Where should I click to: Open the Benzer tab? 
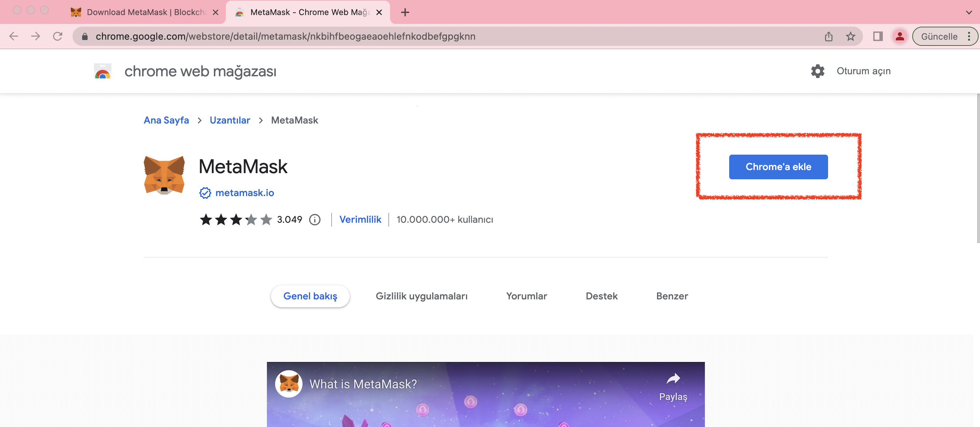tap(672, 296)
